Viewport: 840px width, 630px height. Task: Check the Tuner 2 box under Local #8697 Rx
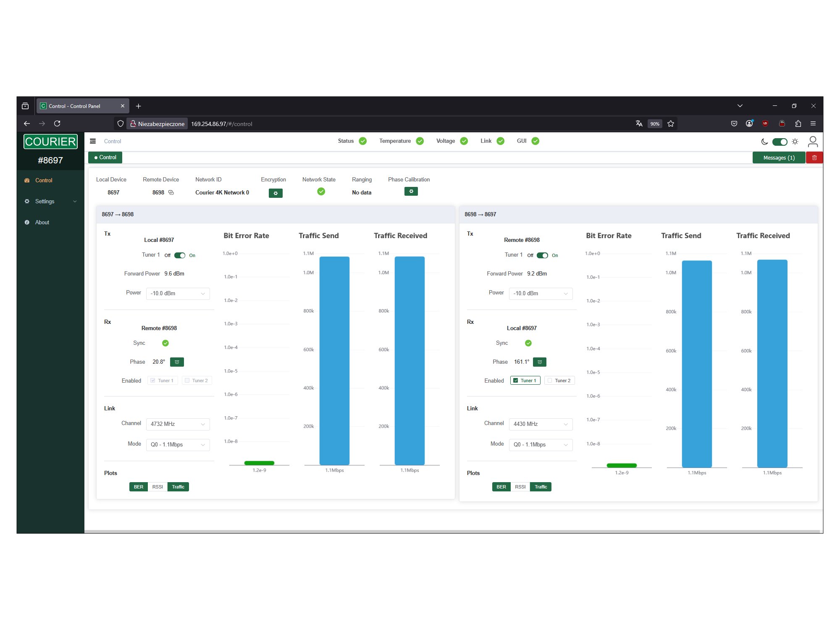pyautogui.click(x=550, y=381)
